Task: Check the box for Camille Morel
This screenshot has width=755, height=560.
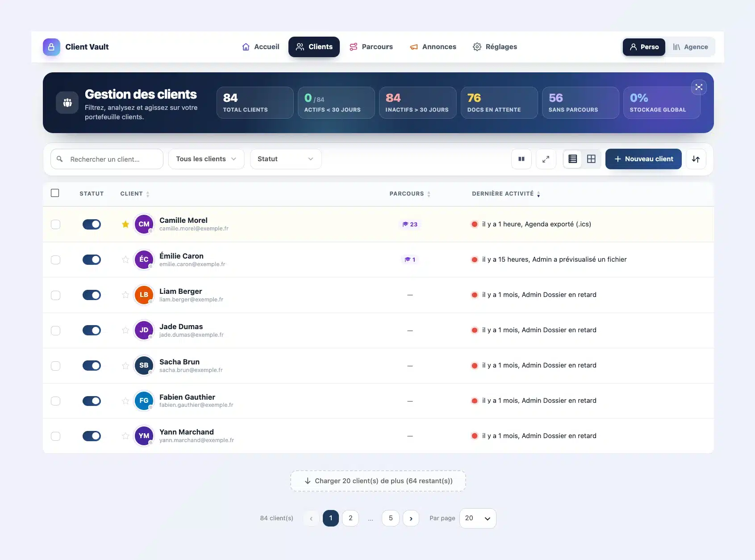Action: coord(55,224)
